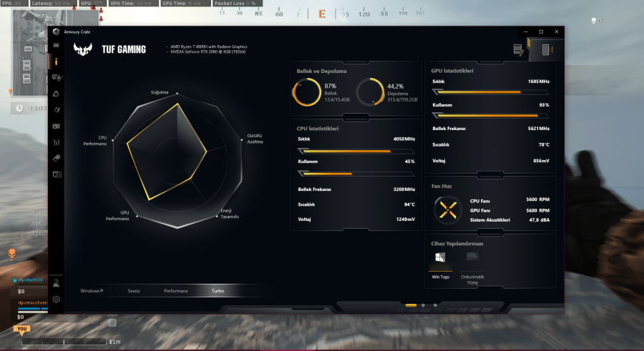Switch to Performans operating mode
This screenshot has height=351, width=644.
pyautogui.click(x=176, y=291)
